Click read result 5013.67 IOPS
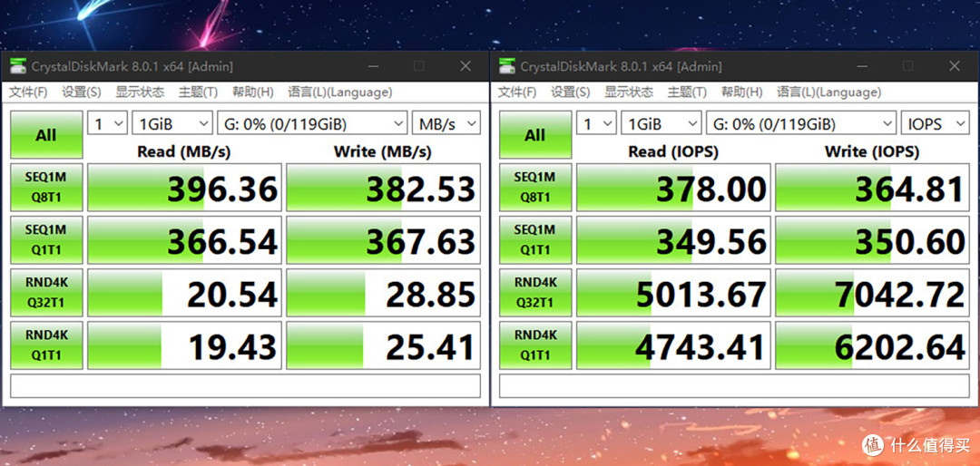This screenshot has width=980, height=466. click(673, 292)
